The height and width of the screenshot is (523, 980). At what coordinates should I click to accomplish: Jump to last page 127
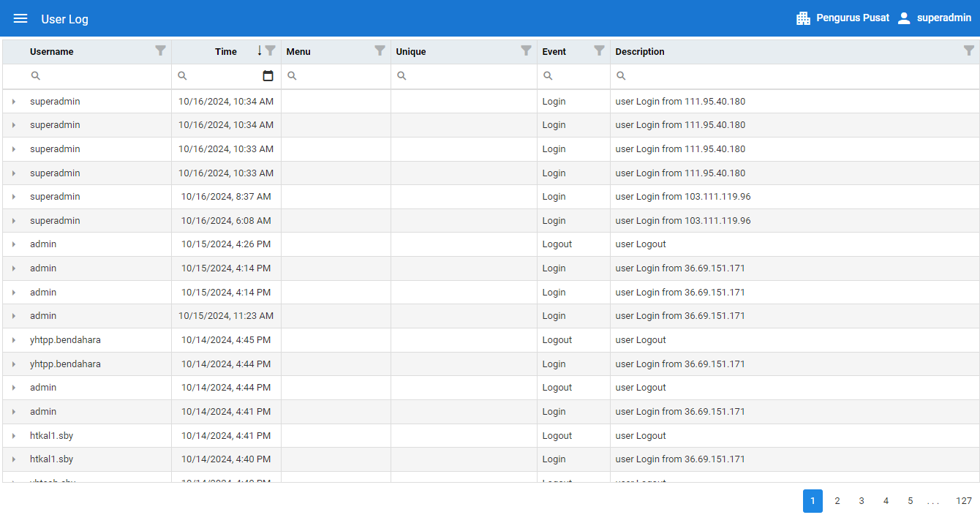tap(964, 501)
